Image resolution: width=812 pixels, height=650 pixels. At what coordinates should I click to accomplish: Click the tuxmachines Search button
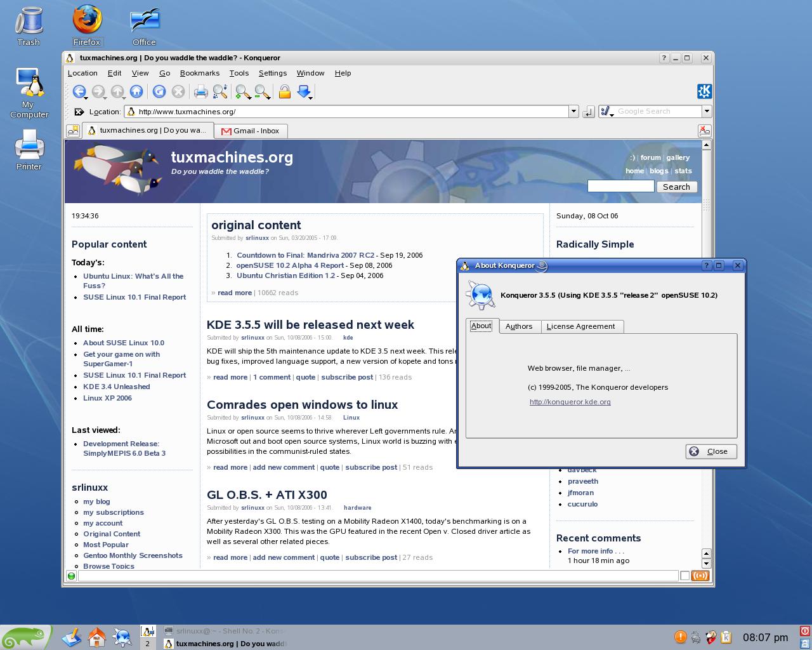(x=676, y=187)
